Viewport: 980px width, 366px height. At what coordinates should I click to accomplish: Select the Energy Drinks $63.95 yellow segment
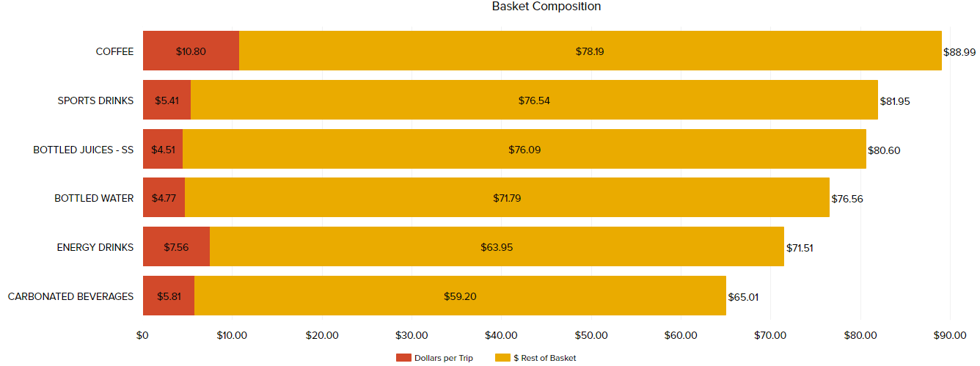click(x=497, y=247)
